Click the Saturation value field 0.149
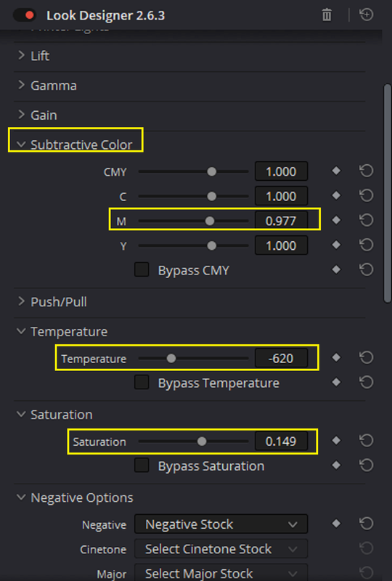The width and height of the screenshot is (392, 581). point(281,441)
